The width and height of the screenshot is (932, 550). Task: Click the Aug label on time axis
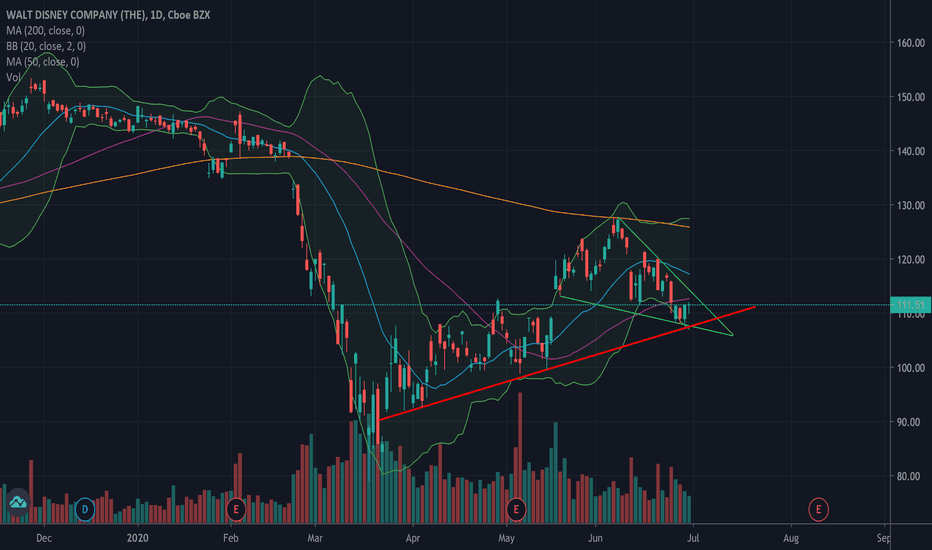click(x=791, y=538)
